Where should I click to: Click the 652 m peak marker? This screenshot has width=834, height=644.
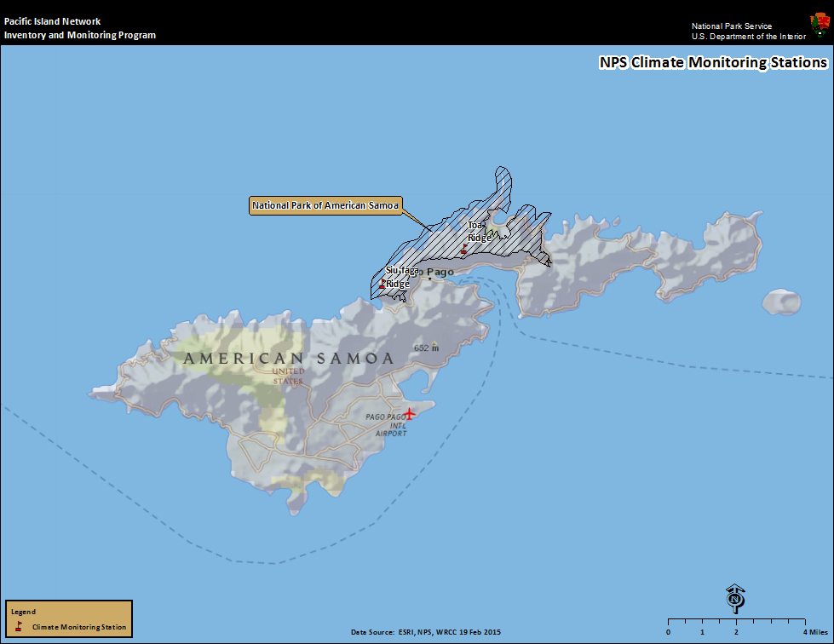pos(435,344)
